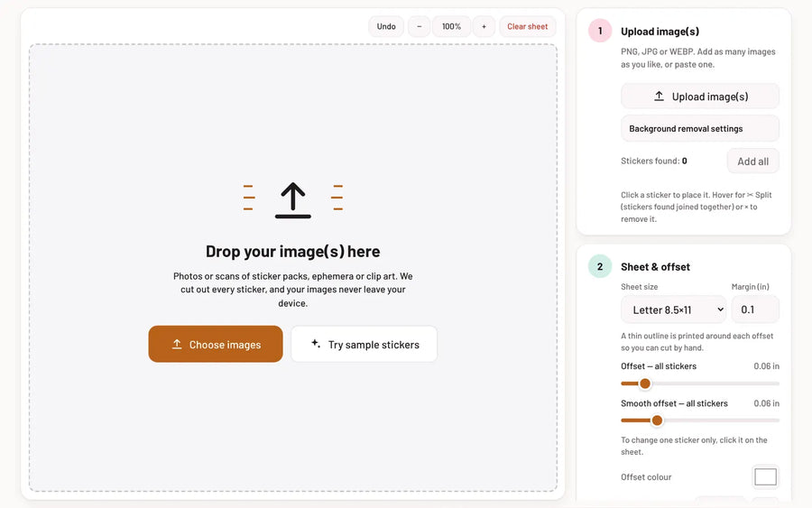
Task: Click the 'Sheet & offset' heading
Action: tap(655, 267)
